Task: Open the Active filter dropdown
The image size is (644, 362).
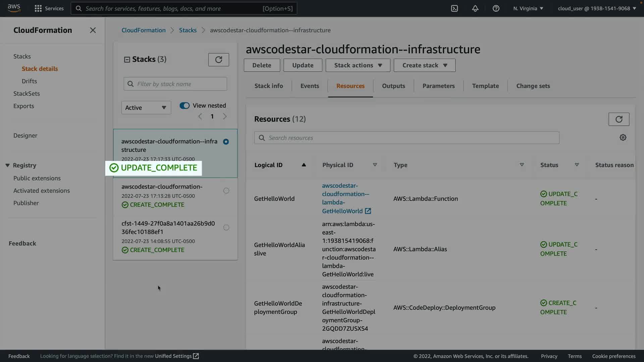Action: click(x=146, y=108)
